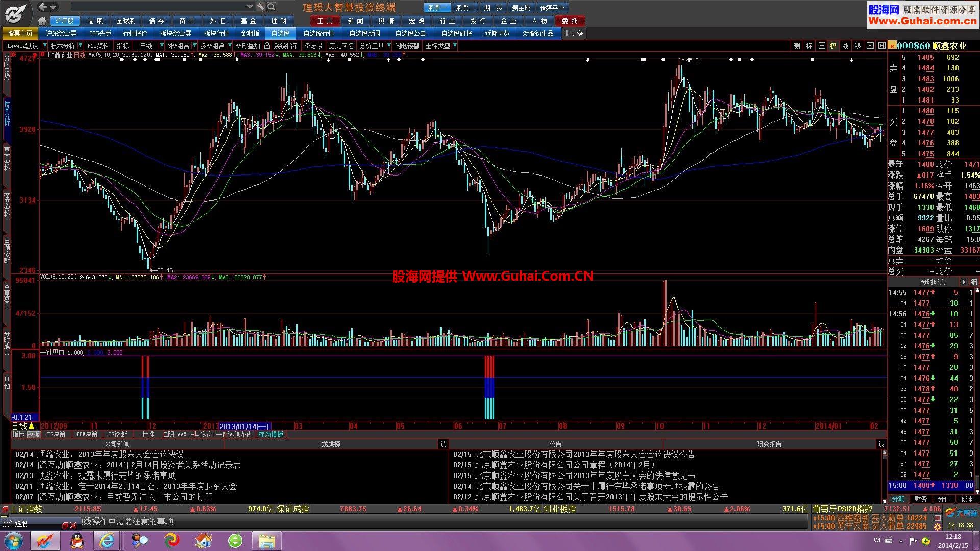
Task: Open the wrench settings tool icon
Action: click(x=260, y=7)
